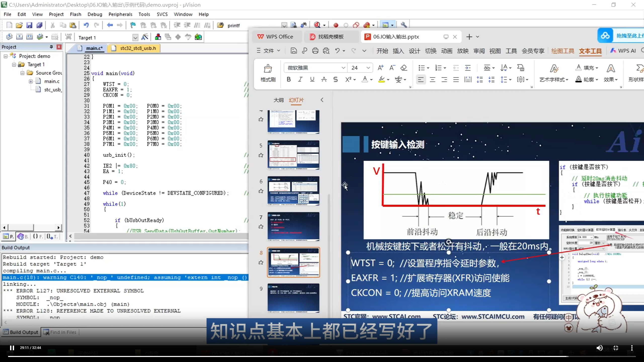This screenshot has height=362, width=644.
Task: Click the clear formatting eraser icon
Action: pos(404,68)
